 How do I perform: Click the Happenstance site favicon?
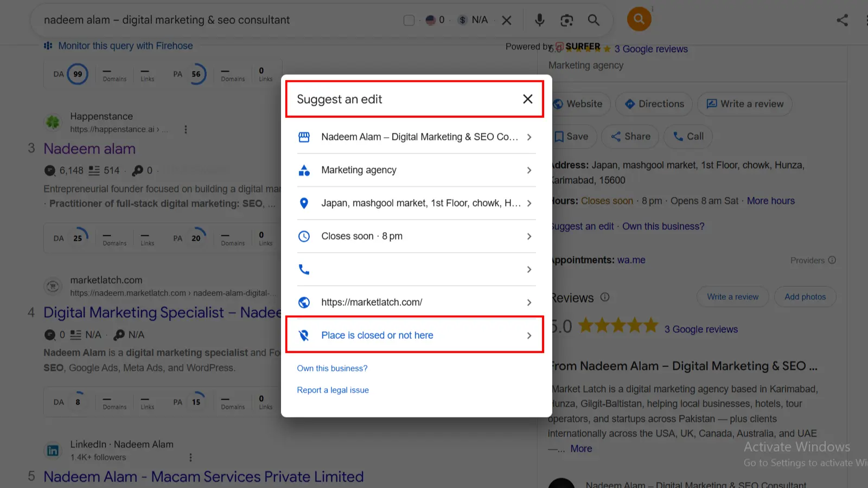tap(53, 122)
